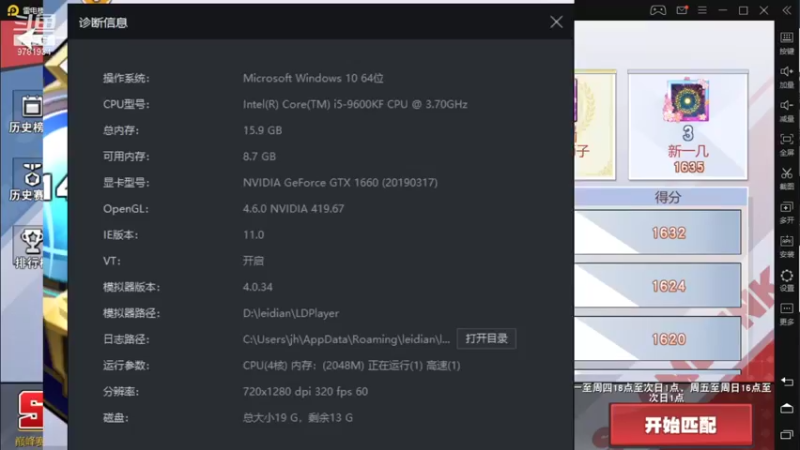Open 排行榜 trophy leaderboard icon in game
800x450 pixels.
tap(28, 248)
